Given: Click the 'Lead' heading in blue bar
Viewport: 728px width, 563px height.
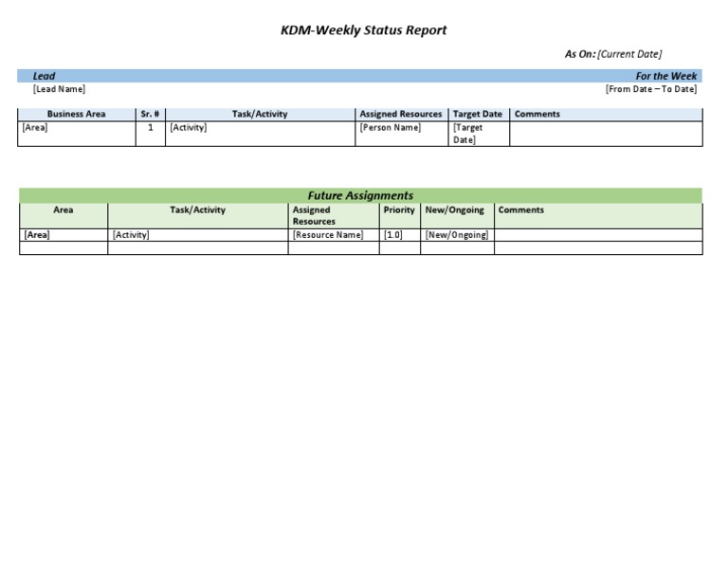Looking at the screenshot, I should [x=44, y=76].
